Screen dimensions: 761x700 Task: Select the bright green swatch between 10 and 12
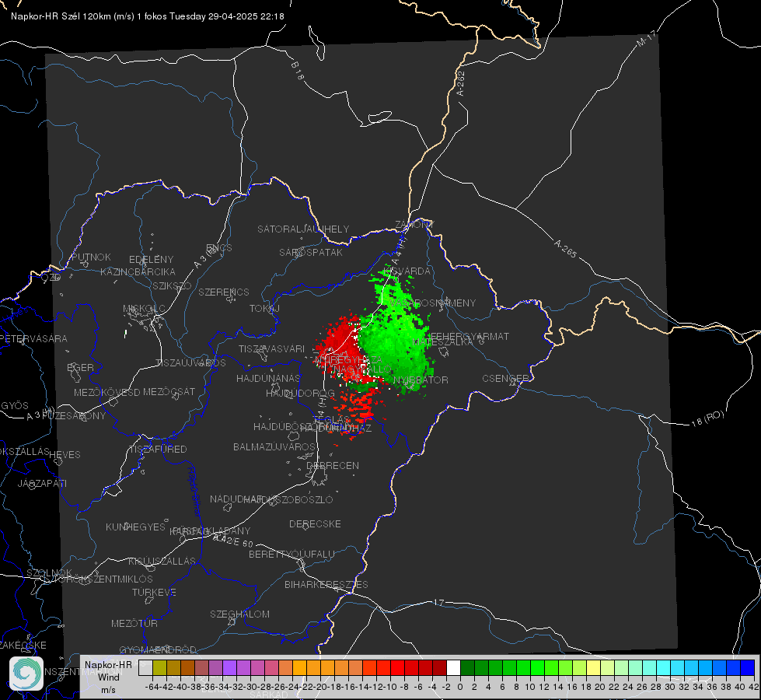[537, 667]
